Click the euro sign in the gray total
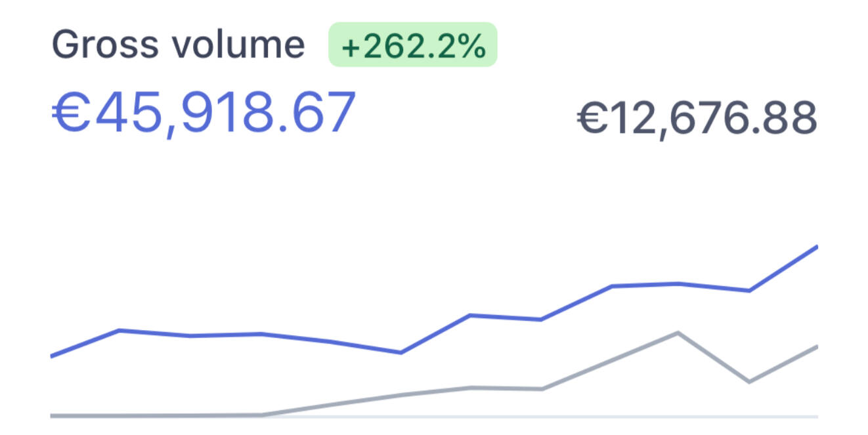Viewport: 868px width, 435px height. 592,119
